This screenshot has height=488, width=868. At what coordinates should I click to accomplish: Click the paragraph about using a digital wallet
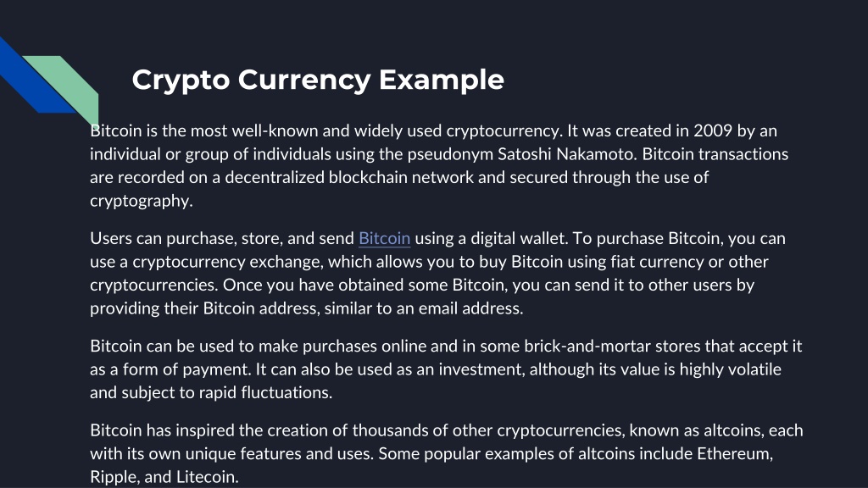point(437,273)
